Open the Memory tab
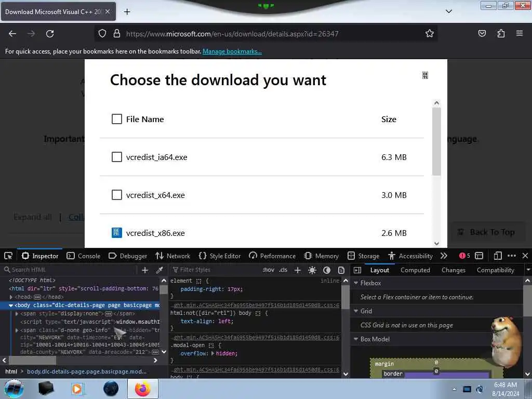Viewport: 532px width, 399px height. tap(321, 256)
